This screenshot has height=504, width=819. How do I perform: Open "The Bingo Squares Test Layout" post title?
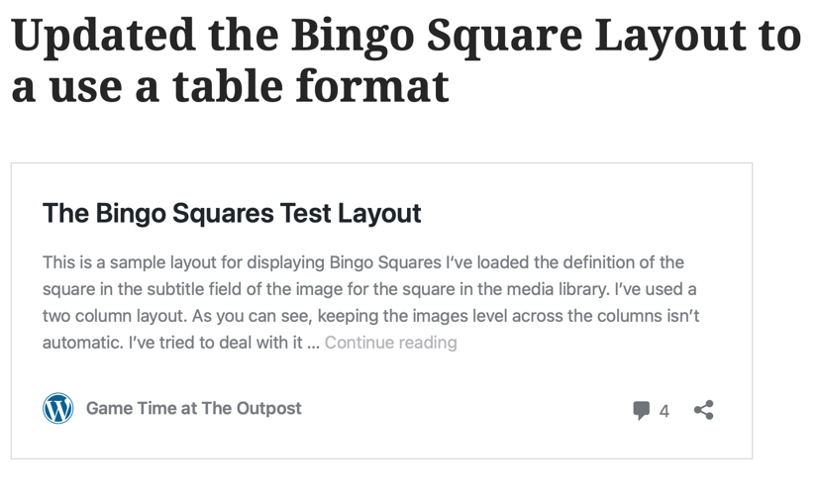click(232, 214)
